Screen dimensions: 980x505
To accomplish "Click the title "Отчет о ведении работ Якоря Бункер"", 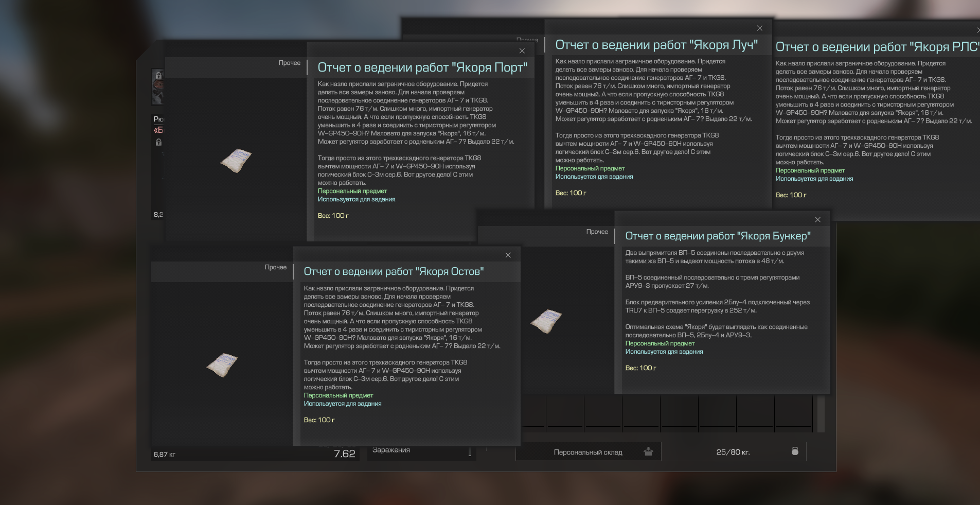I will [718, 236].
